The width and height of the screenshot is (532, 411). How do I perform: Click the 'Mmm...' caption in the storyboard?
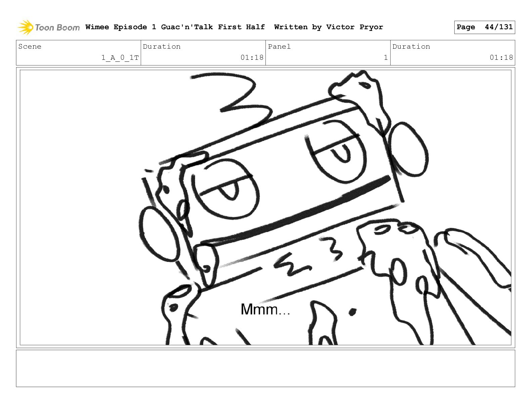click(x=265, y=309)
